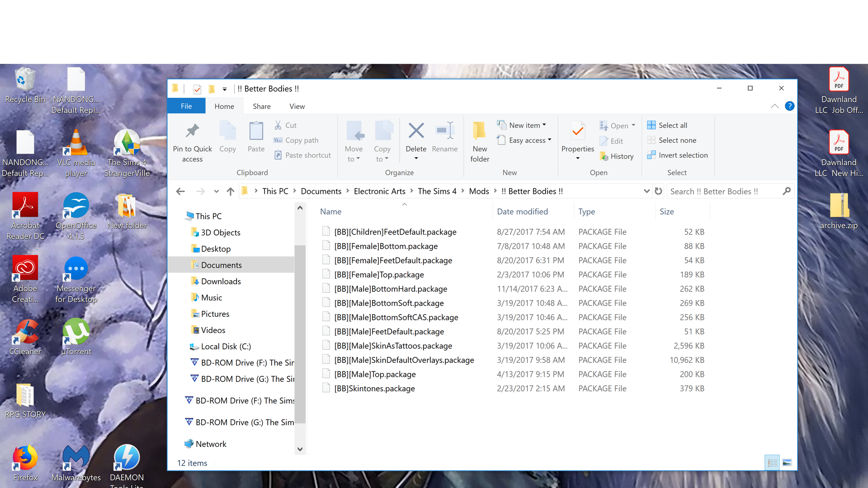868x488 pixels.
Task: Go up one folder level arrow
Action: [231, 191]
